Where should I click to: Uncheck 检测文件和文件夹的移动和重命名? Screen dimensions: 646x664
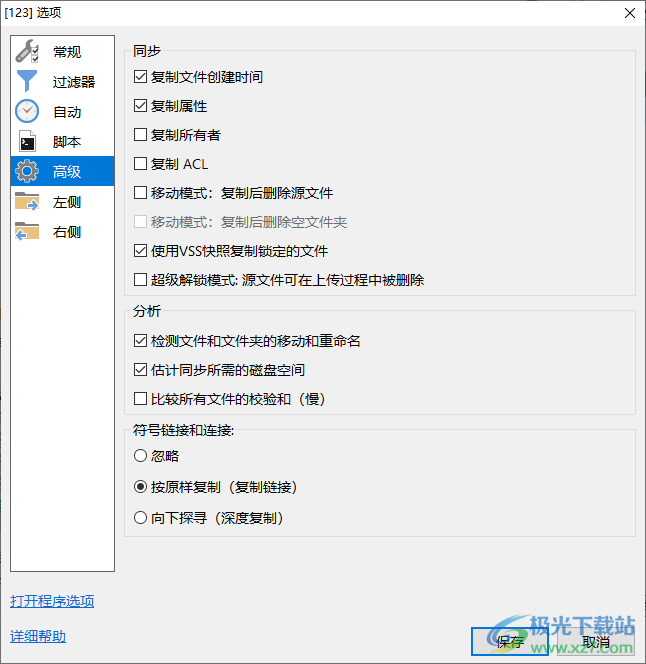coord(140,340)
